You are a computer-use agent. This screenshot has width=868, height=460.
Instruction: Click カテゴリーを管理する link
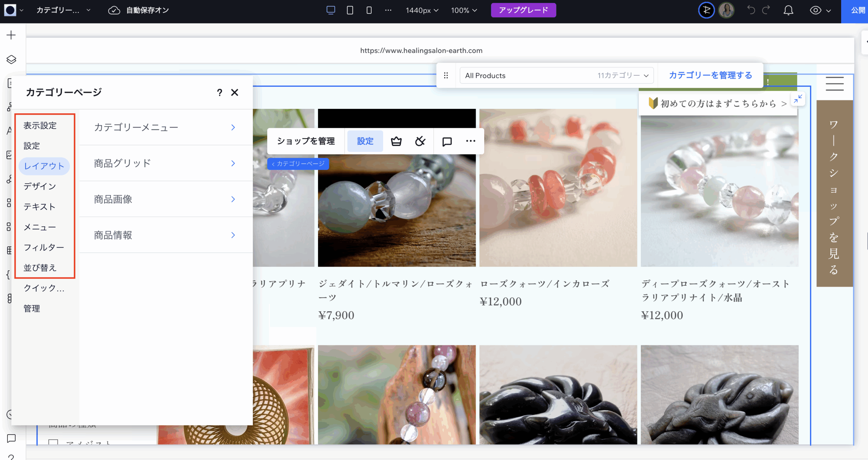[x=710, y=75]
